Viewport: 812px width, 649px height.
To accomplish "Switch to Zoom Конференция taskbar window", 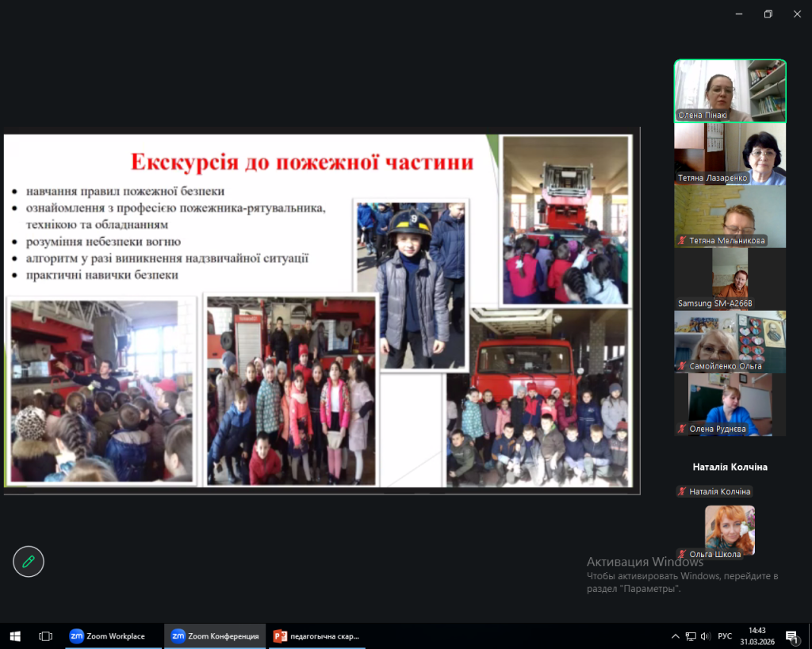I will [x=215, y=636].
